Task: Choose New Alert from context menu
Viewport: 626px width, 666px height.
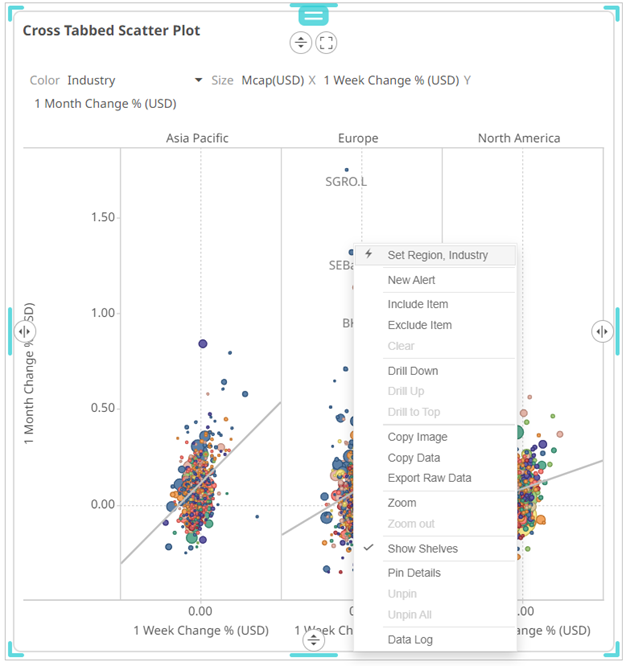Action: tap(411, 280)
